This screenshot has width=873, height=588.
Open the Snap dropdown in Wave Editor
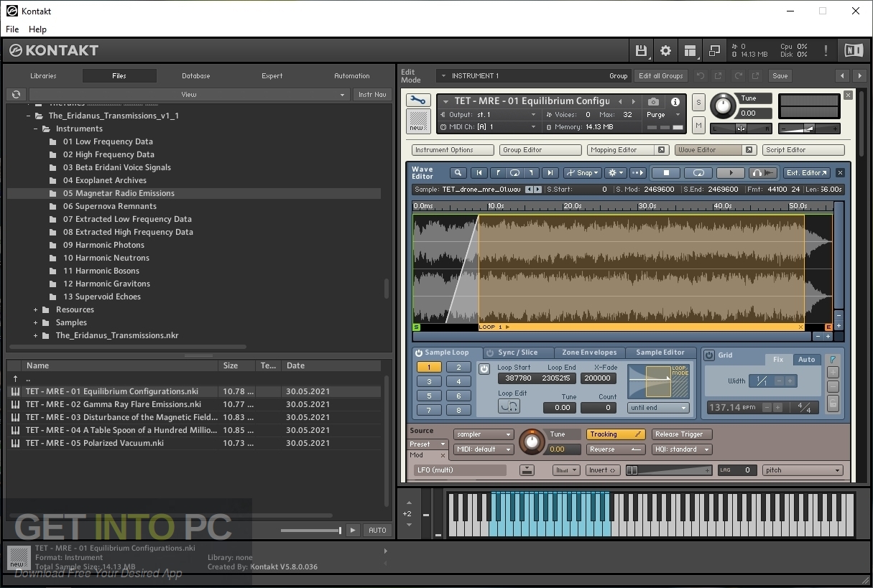583,172
